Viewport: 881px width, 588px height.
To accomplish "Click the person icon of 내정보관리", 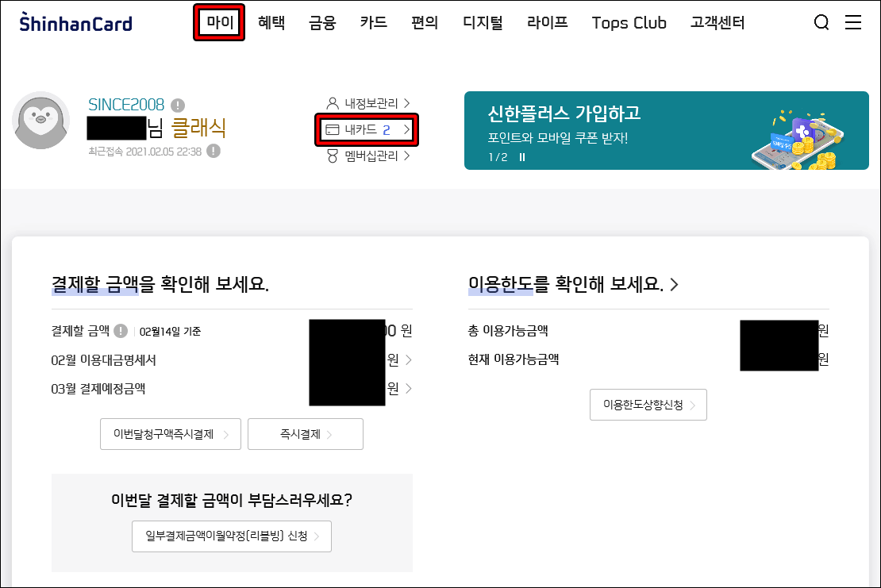I will 333,103.
